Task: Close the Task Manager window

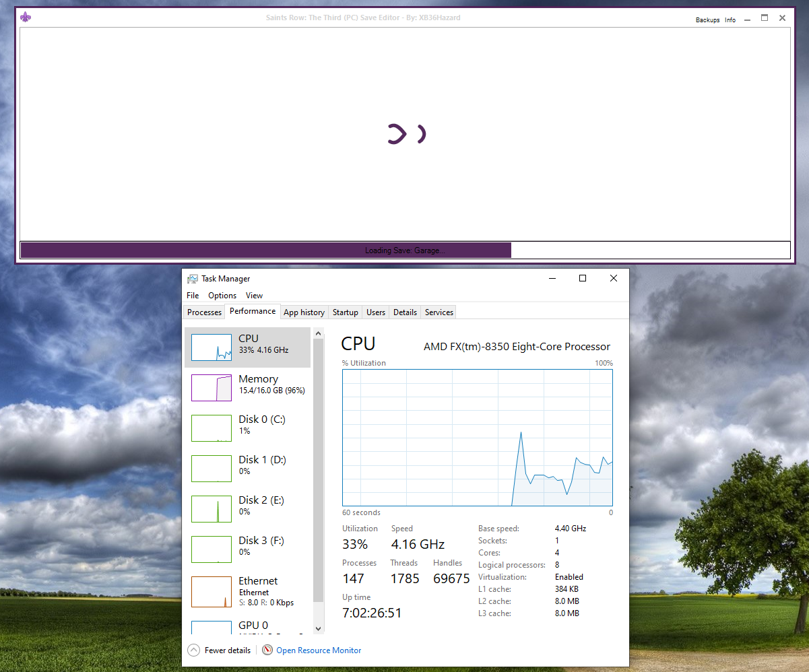Action: pos(614,279)
